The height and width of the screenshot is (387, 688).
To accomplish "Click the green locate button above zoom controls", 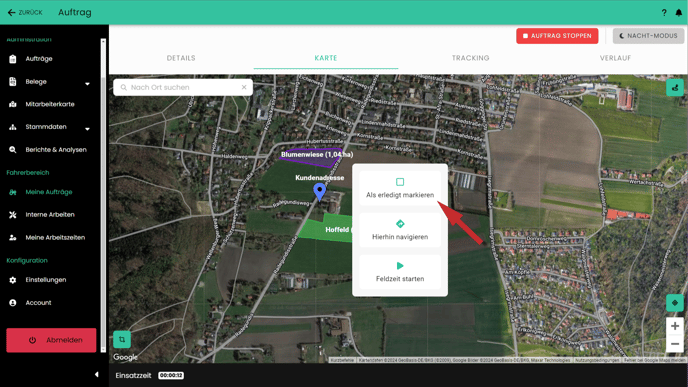I will (674, 302).
